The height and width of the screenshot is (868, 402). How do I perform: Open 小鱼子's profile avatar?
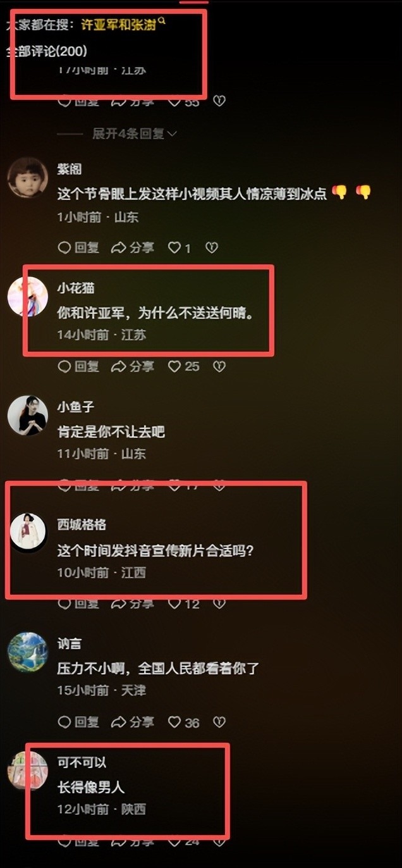27,415
